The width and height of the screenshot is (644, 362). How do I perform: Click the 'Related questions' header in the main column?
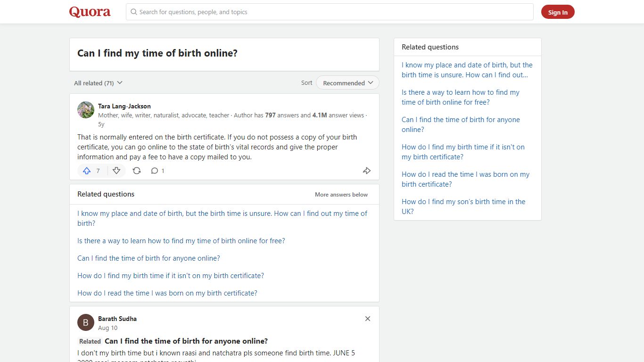click(106, 194)
